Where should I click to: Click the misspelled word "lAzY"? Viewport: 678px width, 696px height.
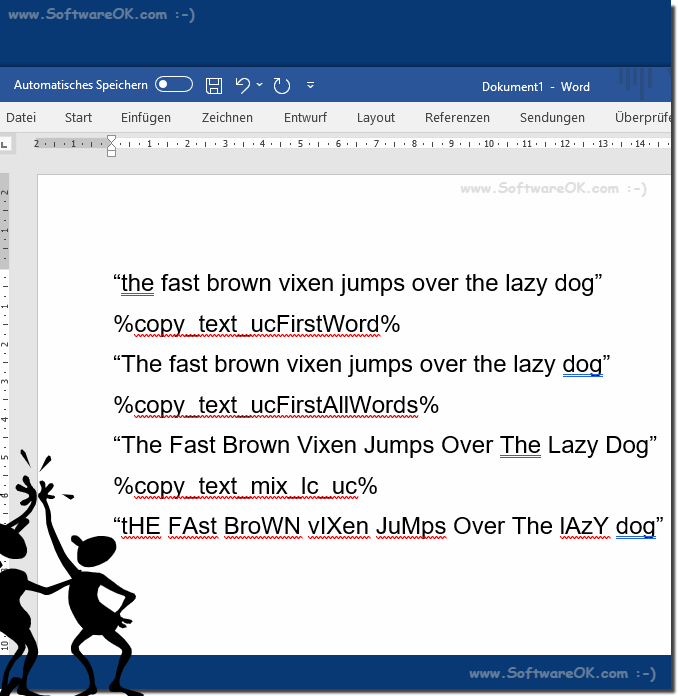[584, 526]
